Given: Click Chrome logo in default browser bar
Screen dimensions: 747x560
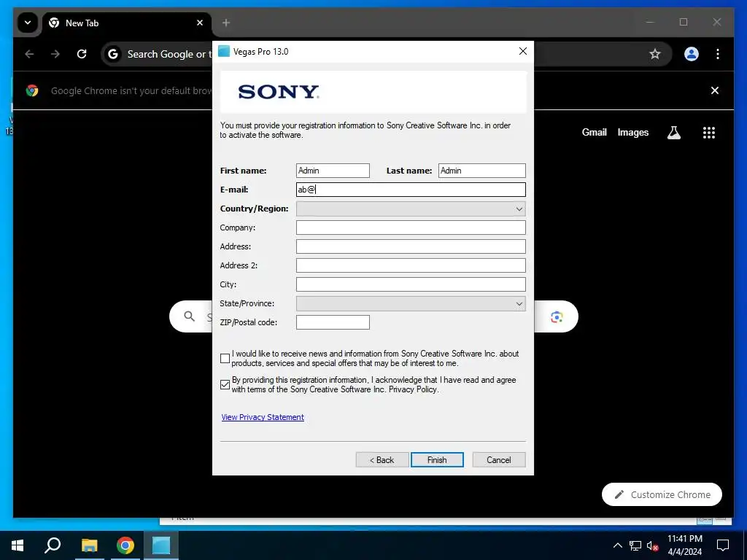Looking at the screenshot, I should [32, 90].
